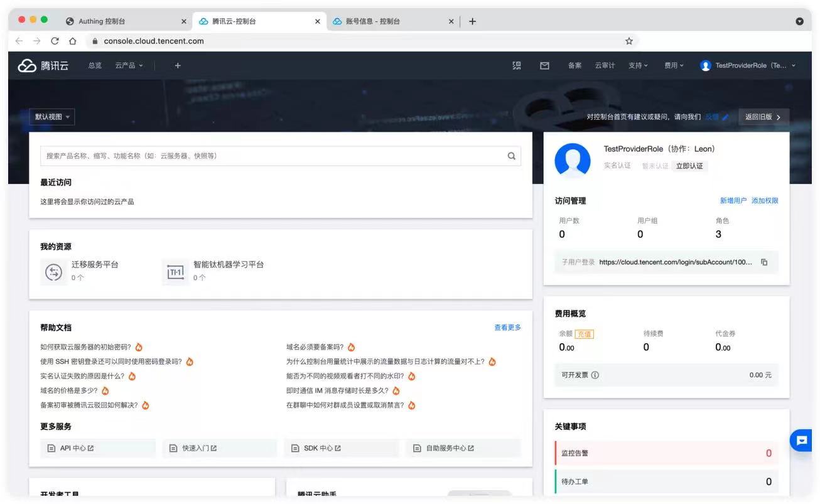The image size is (820, 504).
Task: Open article 即时通信 IM 消息存储时长是多久
Action: click(x=338, y=391)
